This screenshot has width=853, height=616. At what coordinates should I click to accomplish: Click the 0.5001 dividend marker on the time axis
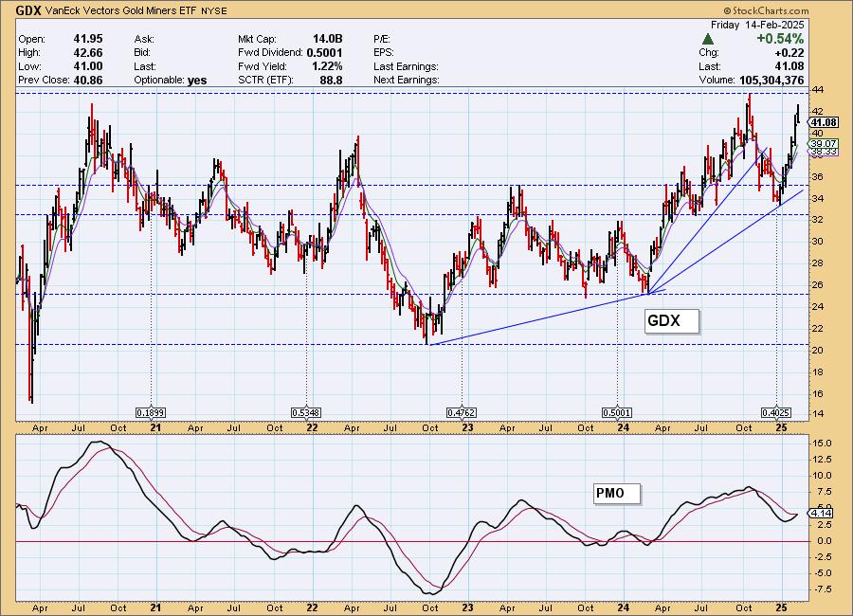pos(617,413)
